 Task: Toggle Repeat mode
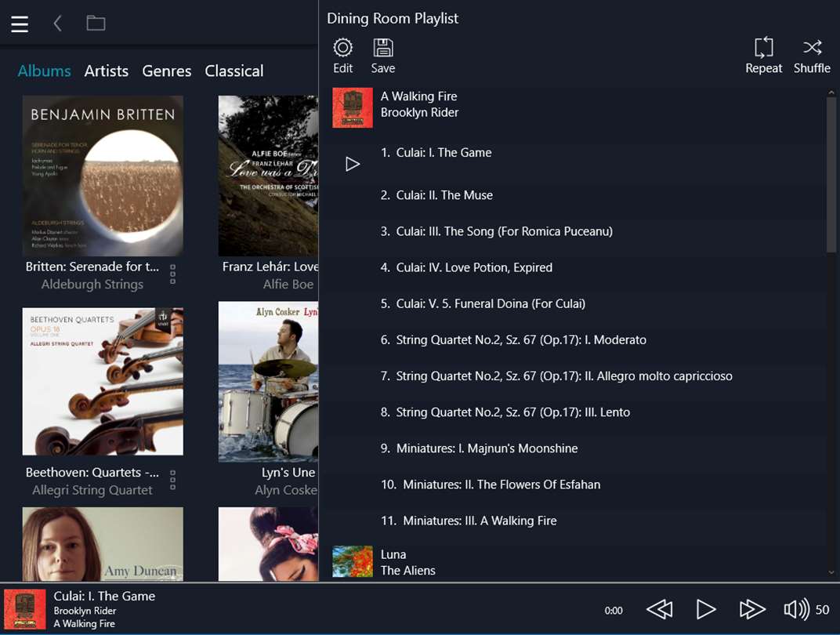[763, 56]
